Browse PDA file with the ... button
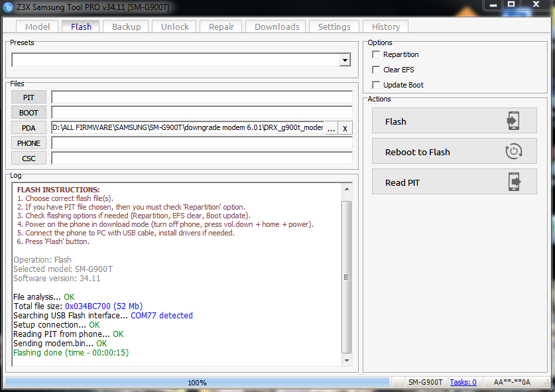This screenshot has width=555, height=392. coord(331,128)
